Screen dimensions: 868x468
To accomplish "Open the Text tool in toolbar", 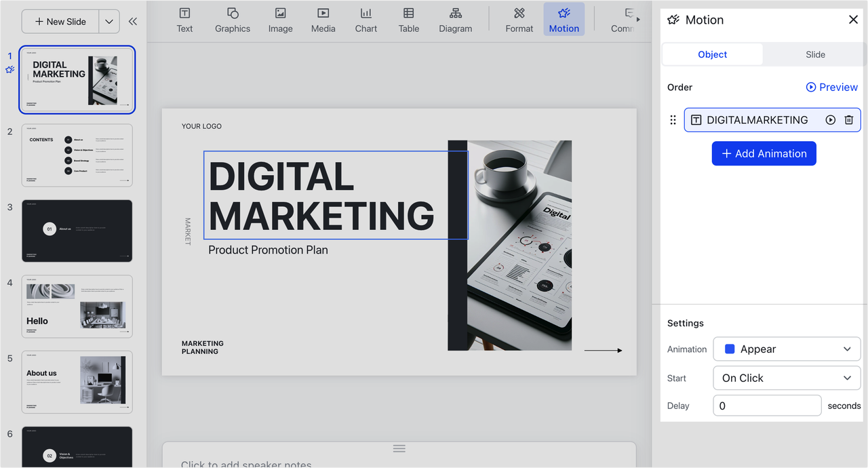I will pyautogui.click(x=184, y=20).
